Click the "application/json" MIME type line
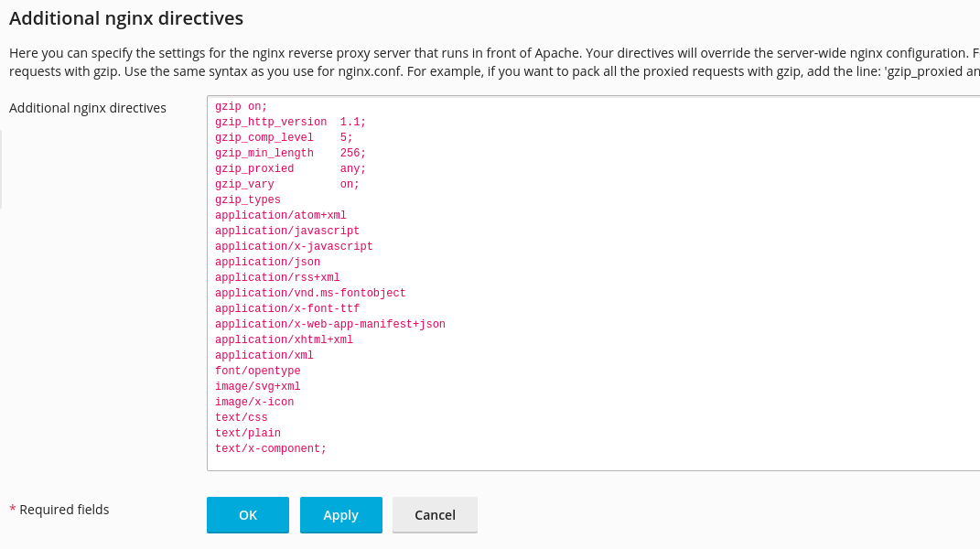 (267, 262)
